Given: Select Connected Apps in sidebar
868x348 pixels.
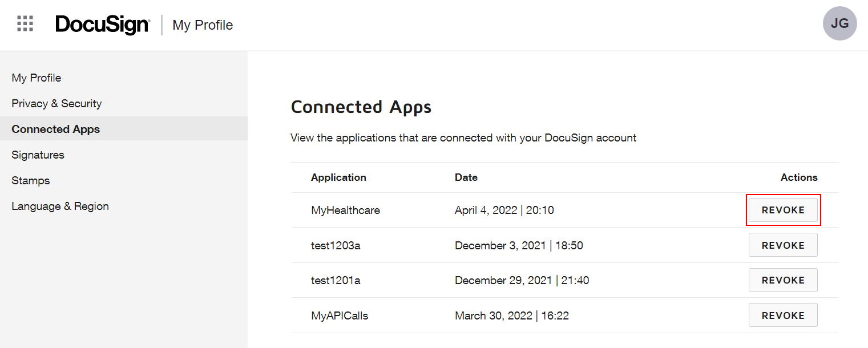Looking at the screenshot, I should click(56, 129).
